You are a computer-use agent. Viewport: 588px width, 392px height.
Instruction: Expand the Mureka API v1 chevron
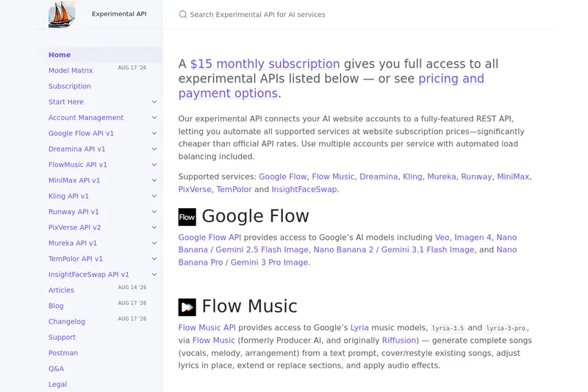(154, 243)
